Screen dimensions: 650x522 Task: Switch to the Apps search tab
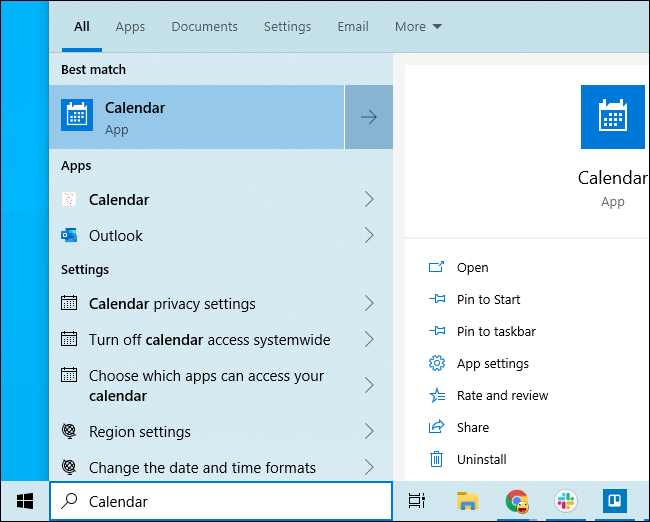pyautogui.click(x=130, y=27)
